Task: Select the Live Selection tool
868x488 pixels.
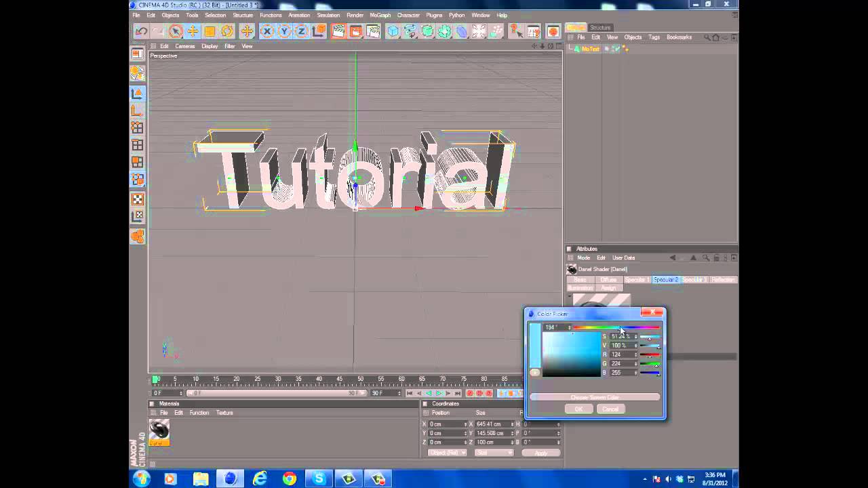Action: tap(176, 31)
